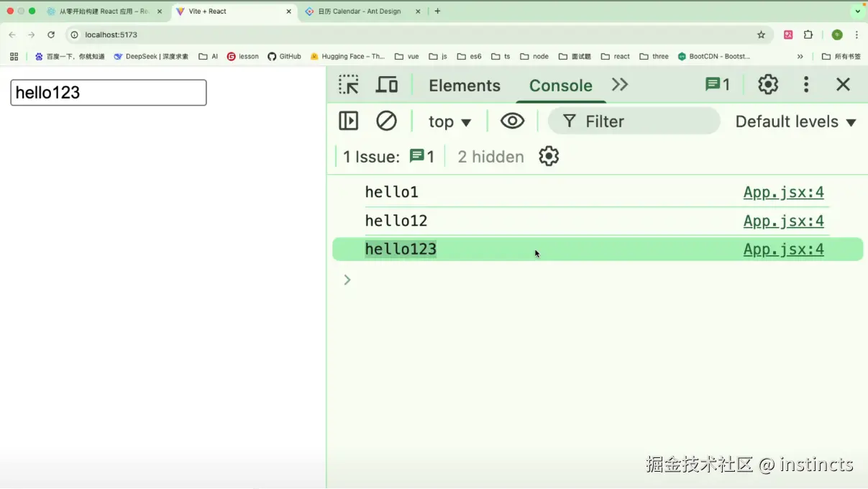Image resolution: width=868 pixels, height=489 pixels.
Task: Focus the console prompt arrow
Action: [x=347, y=280]
